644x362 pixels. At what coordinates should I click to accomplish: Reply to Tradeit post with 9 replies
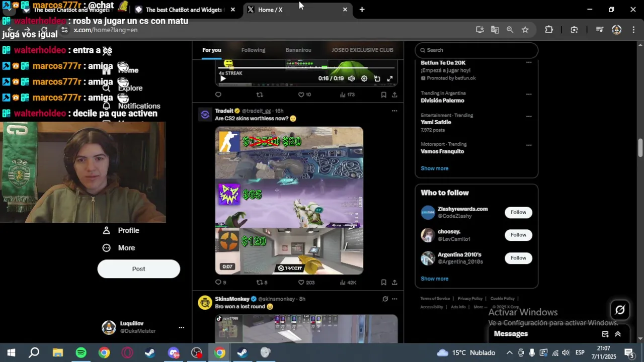point(220,283)
